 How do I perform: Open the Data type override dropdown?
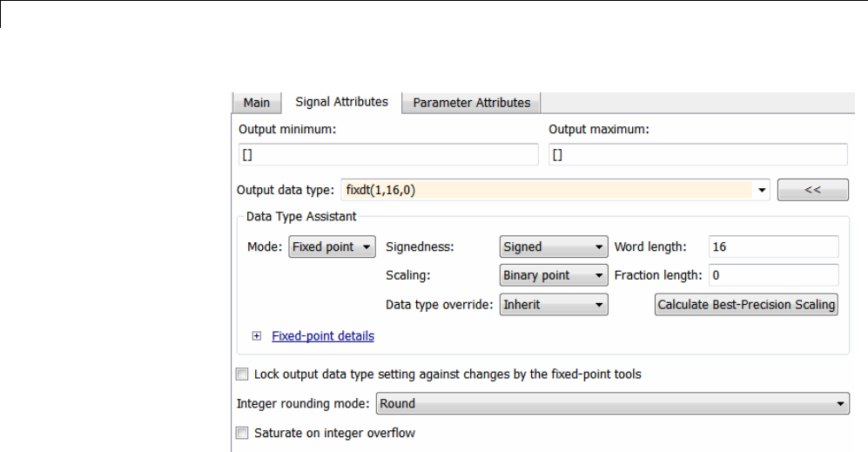pos(554,305)
